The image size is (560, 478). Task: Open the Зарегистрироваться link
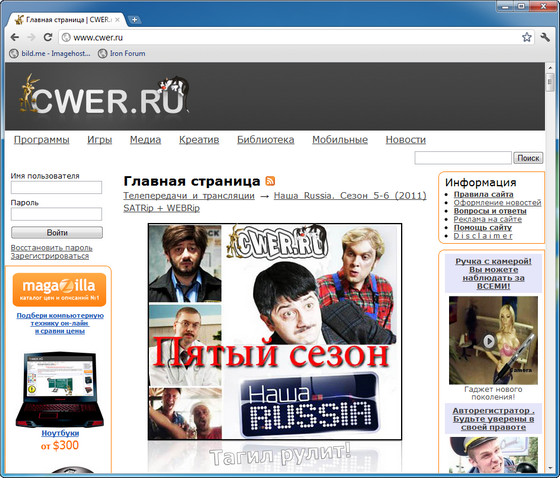point(50,256)
